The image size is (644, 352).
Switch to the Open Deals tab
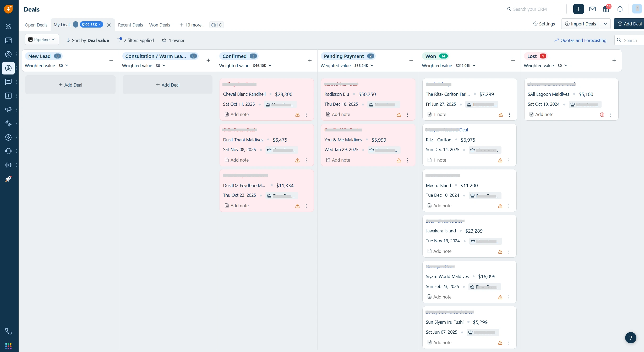[36, 25]
